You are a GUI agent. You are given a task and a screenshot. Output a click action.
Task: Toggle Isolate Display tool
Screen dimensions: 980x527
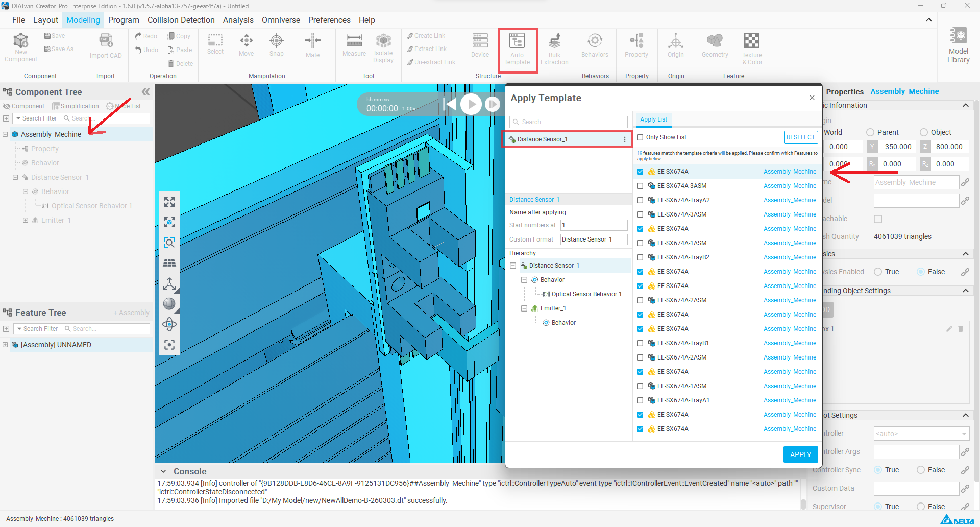383,48
